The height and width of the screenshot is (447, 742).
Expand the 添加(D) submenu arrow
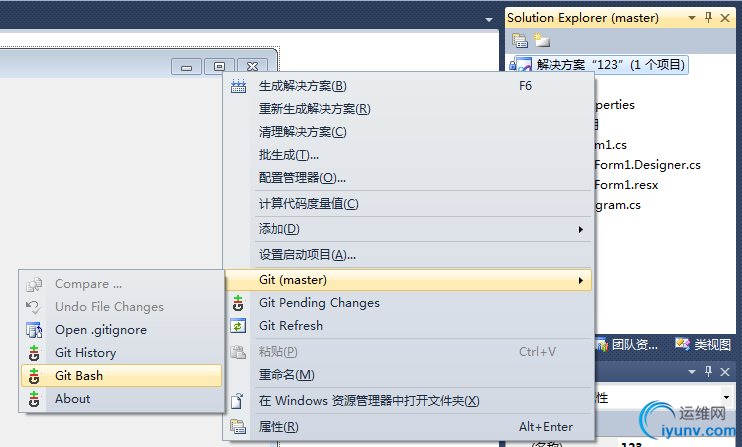tap(581, 230)
